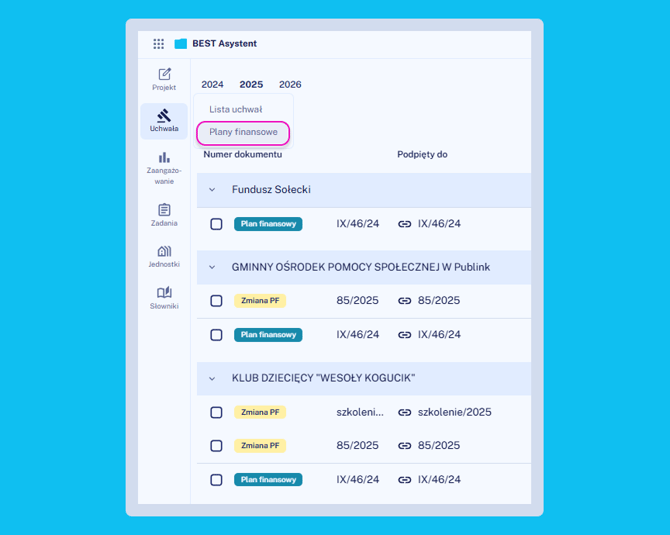This screenshot has height=535, width=670.
Task: Open the Projekt sidebar section
Action: point(164,74)
